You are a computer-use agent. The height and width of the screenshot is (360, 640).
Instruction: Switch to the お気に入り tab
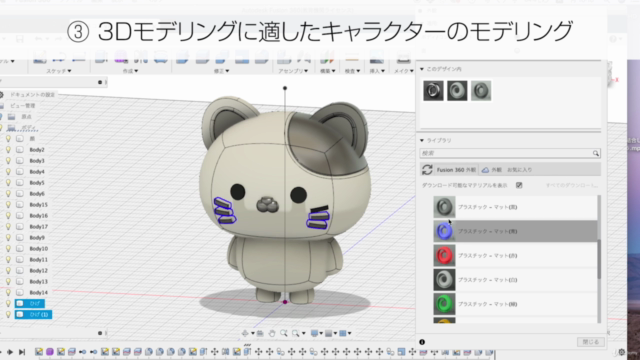520,170
